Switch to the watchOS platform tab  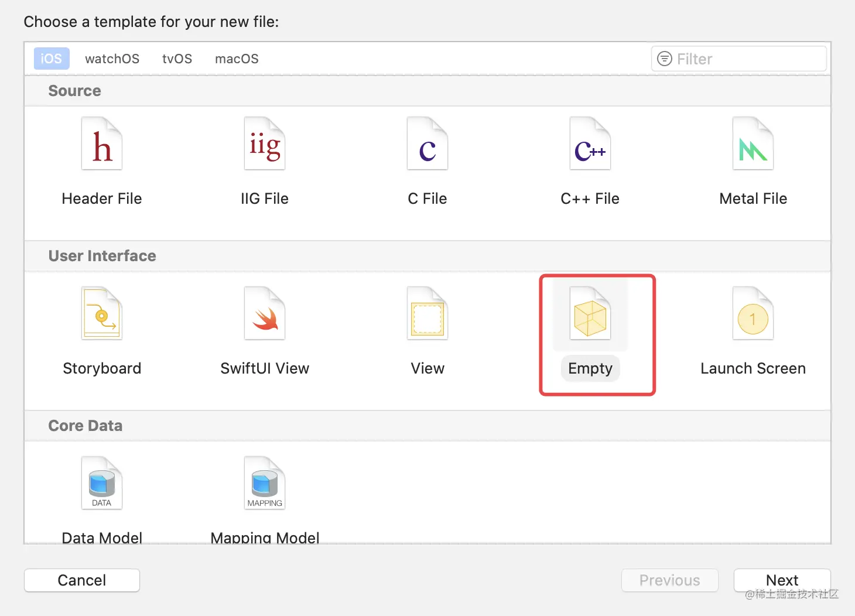click(112, 59)
